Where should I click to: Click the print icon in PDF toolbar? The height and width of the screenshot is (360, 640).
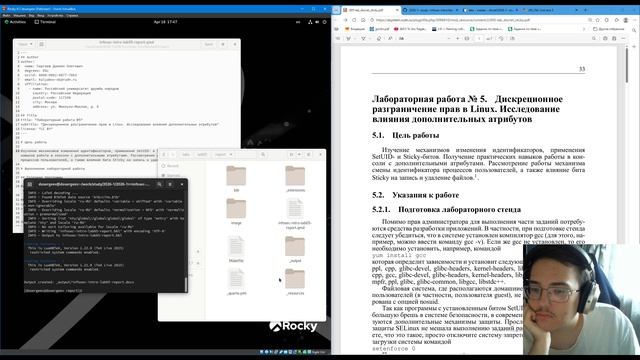[605, 38]
